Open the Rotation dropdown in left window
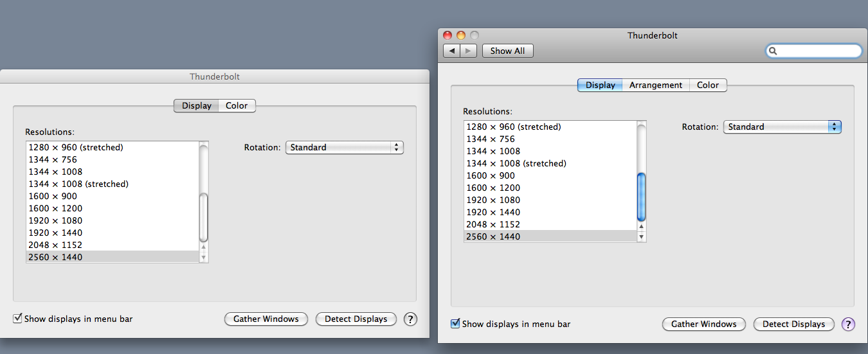This screenshot has width=868, height=354. pos(345,148)
